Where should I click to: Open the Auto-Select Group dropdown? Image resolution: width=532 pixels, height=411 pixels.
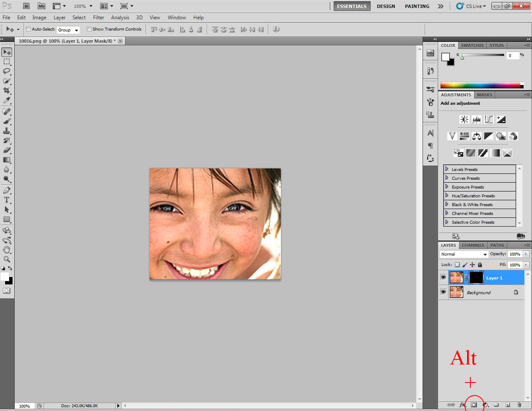(68, 30)
